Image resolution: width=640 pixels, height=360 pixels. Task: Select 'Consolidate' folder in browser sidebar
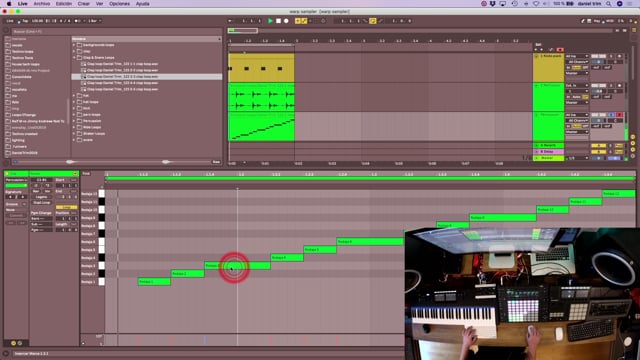22,77
